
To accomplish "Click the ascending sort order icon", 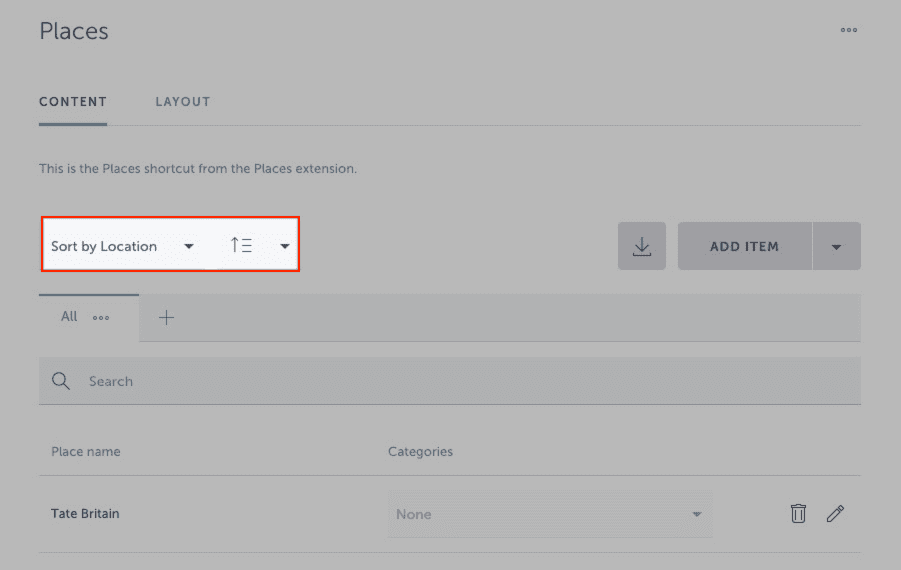I will [241, 246].
